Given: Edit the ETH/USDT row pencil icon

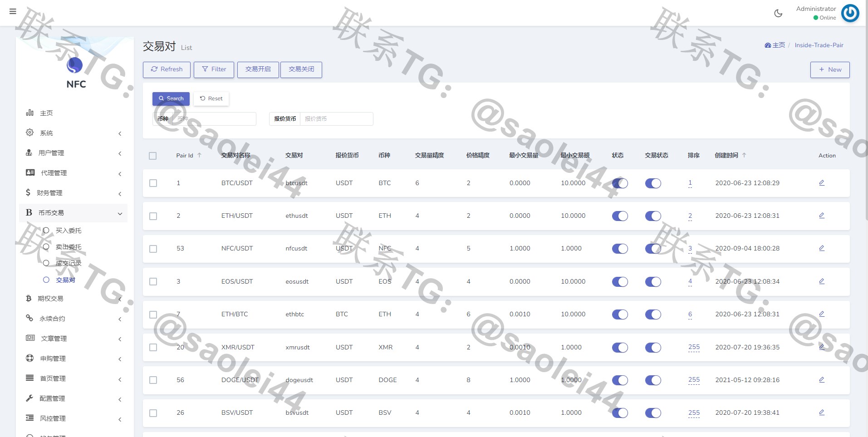Looking at the screenshot, I should (x=822, y=215).
